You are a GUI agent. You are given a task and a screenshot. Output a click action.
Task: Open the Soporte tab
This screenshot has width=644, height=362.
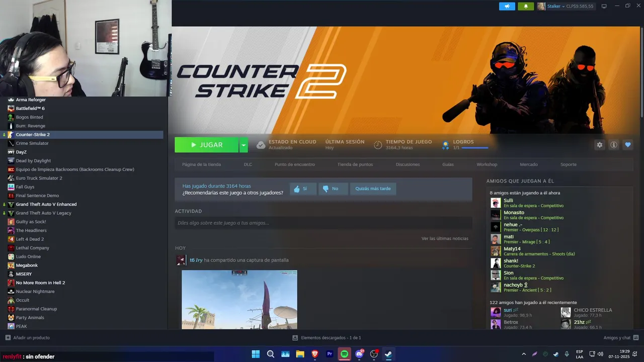(x=569, y=164)
